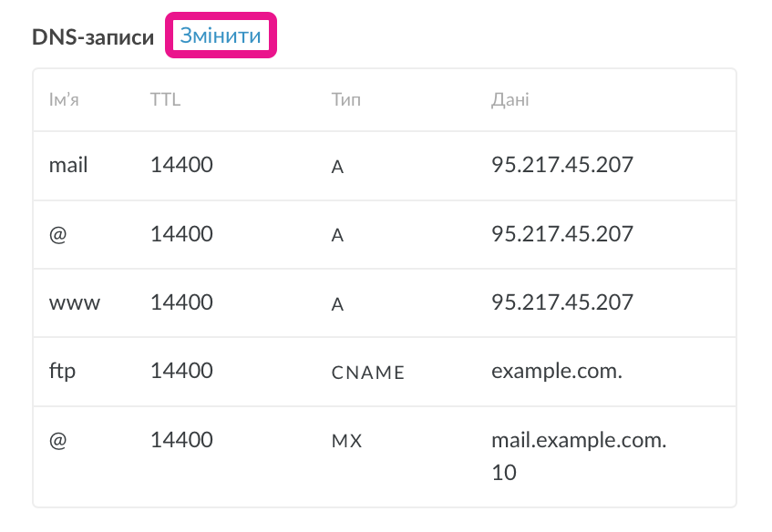Click the mail.example.com. MX data value
This screenshot has width=772, height=532.
(x=579, y=440)
